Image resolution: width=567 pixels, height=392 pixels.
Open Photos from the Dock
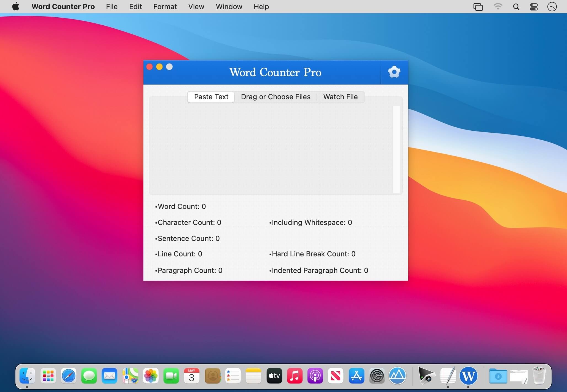tap(151, 375)
